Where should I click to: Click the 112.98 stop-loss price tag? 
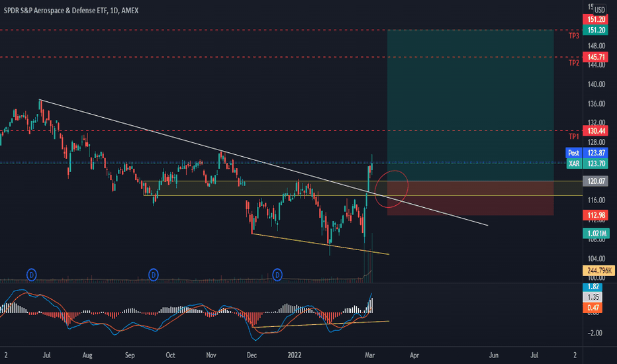595,215
